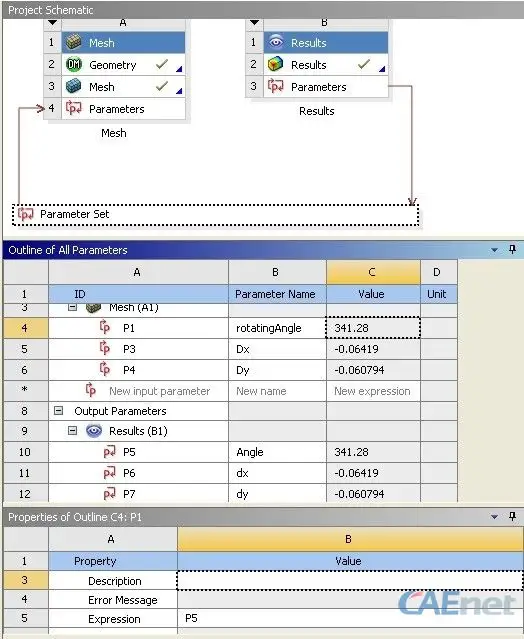Select column B header in properties table
This screenshot has width=524, height=639.
[350, 539]
